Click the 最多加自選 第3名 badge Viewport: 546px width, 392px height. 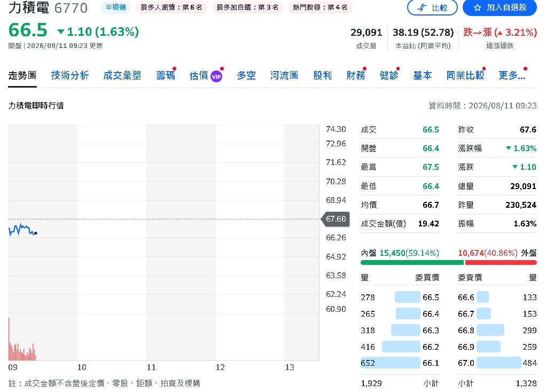(x=247, y=7)
